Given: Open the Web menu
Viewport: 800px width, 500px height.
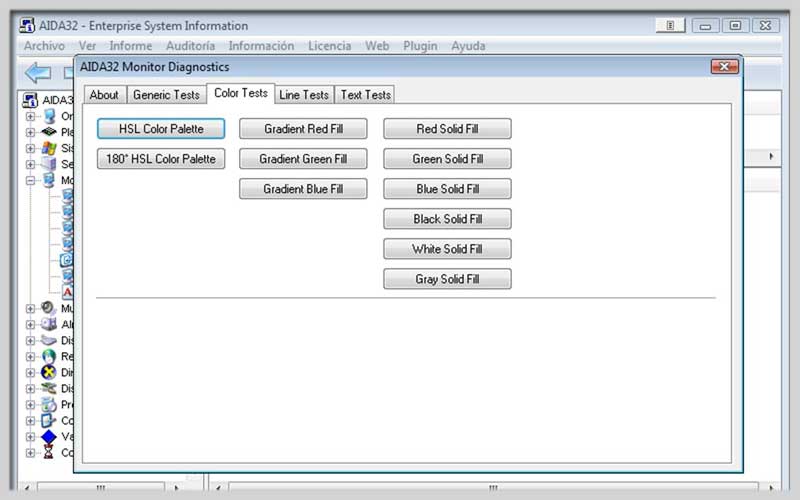Looking at the screenshot, I should (377, 46).
